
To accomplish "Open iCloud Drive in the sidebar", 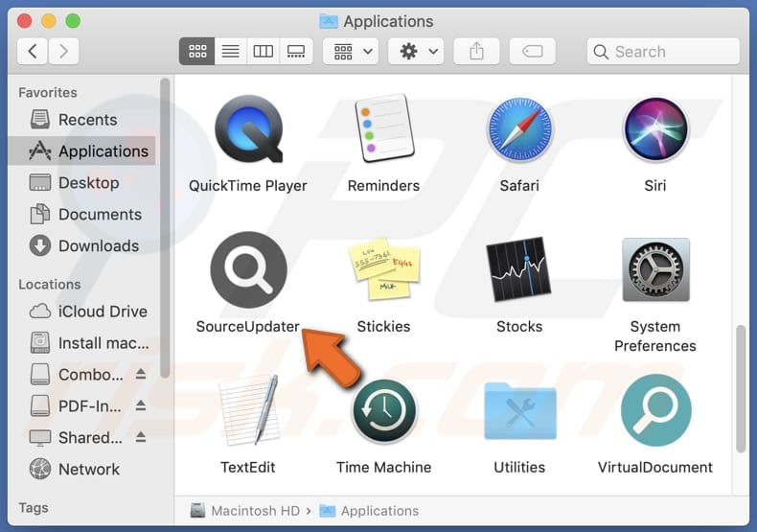I will click(x=81, y=312).
